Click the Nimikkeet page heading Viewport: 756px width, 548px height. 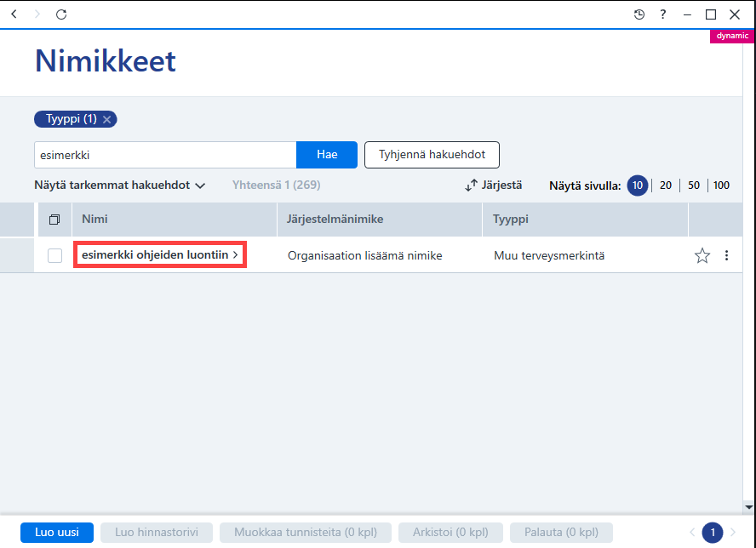pos(106,61)
